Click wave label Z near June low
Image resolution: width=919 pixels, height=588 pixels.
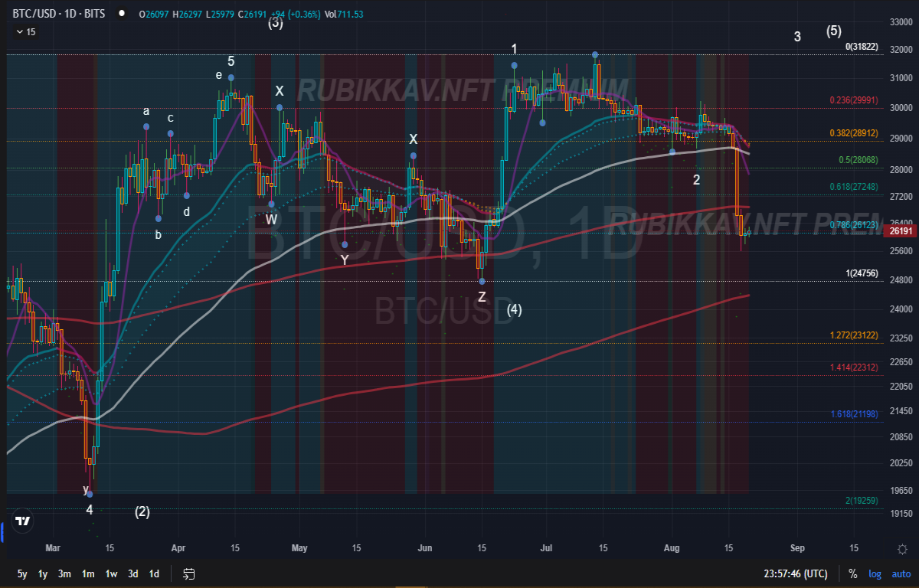481,296
